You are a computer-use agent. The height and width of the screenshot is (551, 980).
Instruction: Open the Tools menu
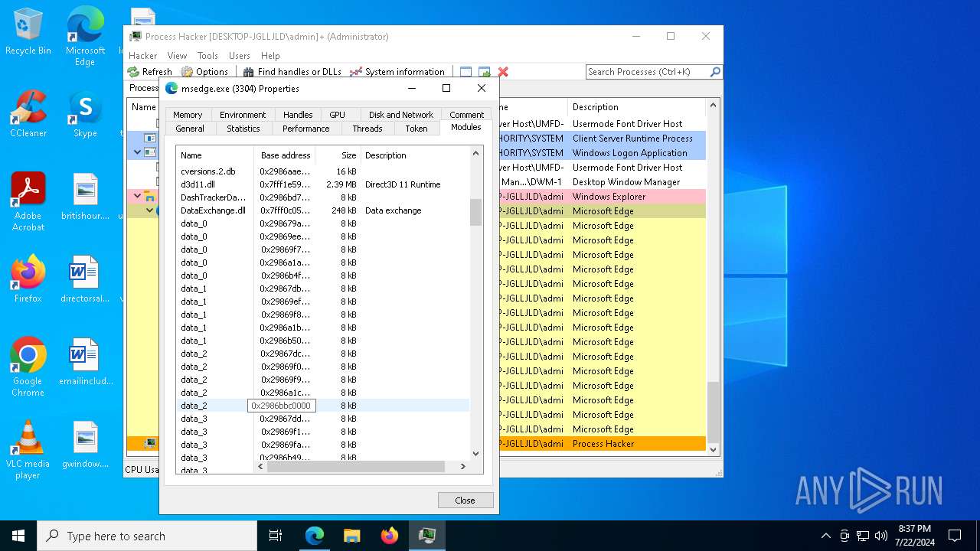click(207, 55)
